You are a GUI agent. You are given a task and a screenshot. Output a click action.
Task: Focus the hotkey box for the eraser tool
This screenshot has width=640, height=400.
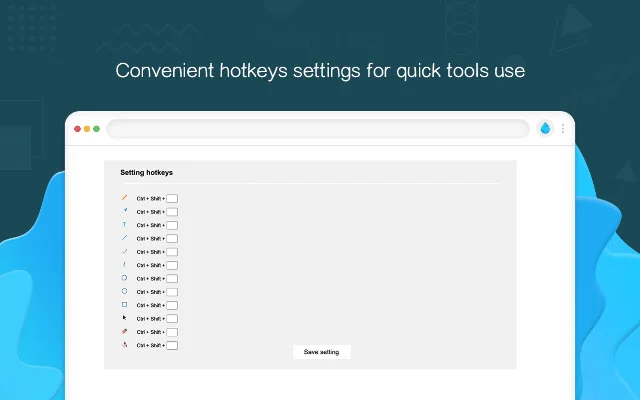[x=172, y=332]
